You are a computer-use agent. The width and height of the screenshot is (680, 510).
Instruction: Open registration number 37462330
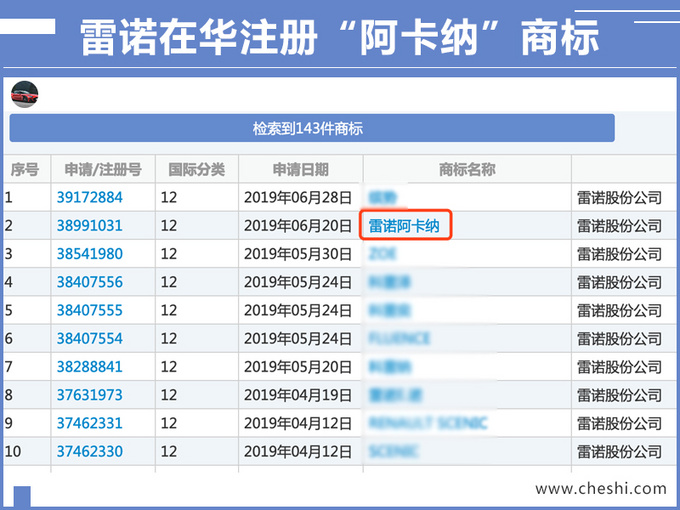(x=90, y=451)
